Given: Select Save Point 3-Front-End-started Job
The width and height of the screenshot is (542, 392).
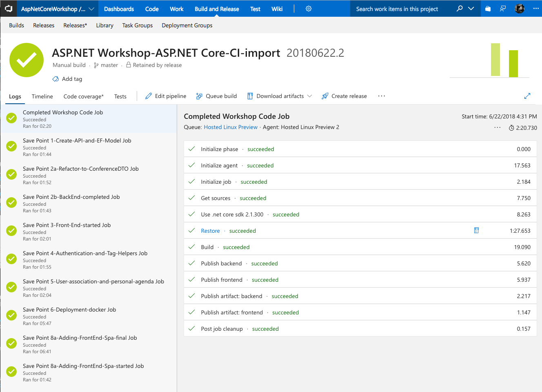Looking at the screenshot, I should click(x=89, y=232).
